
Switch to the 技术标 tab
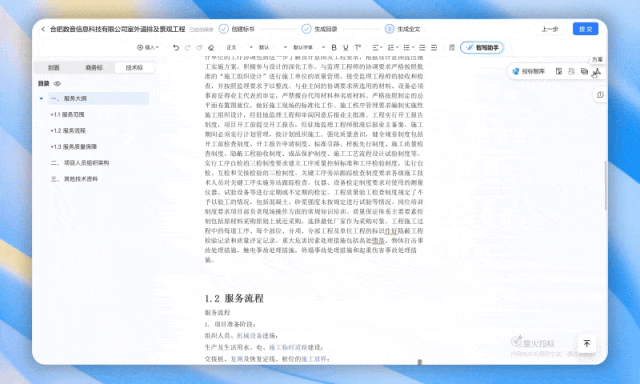(x=134, y=68)
